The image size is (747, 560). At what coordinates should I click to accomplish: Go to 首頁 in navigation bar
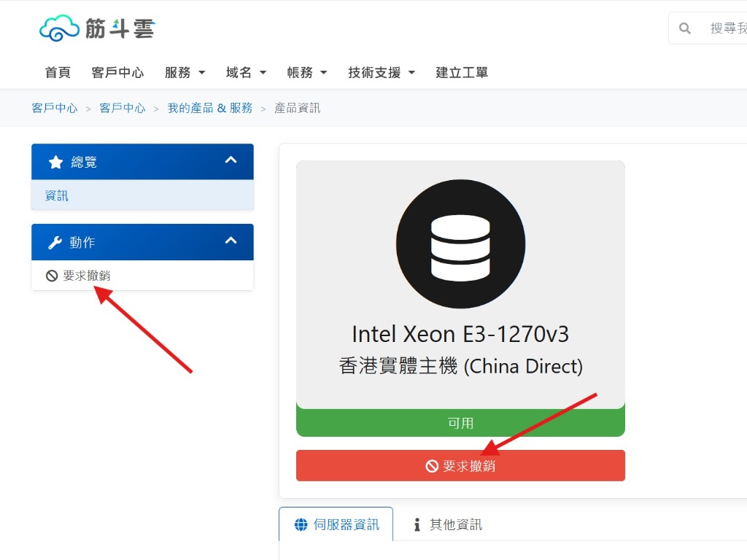click(58, 72)
